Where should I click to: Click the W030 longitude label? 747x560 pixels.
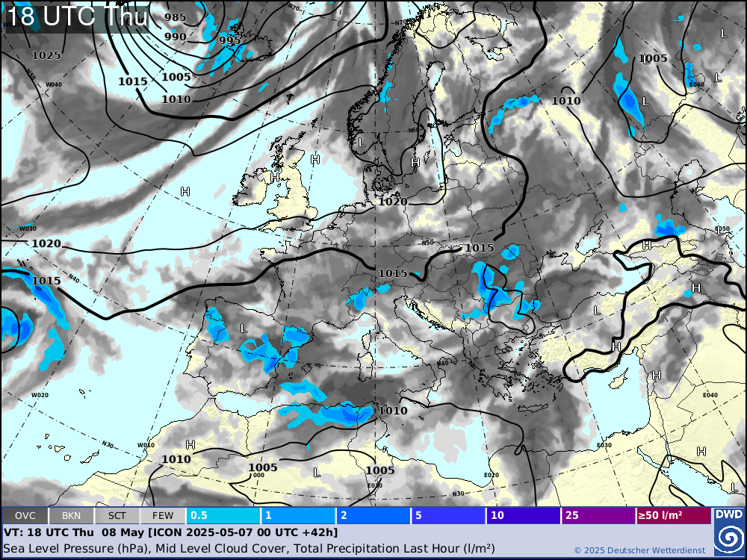pos(28,228)
